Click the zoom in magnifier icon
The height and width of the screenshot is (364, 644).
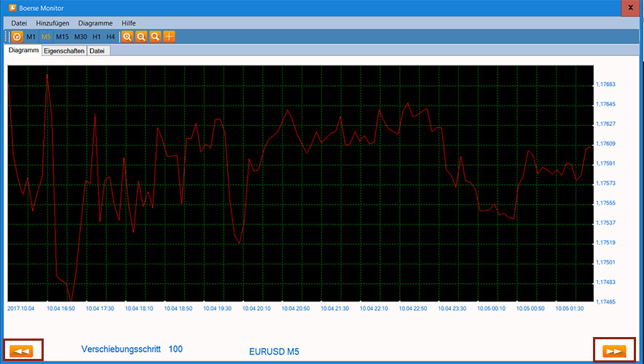point(127,36)
